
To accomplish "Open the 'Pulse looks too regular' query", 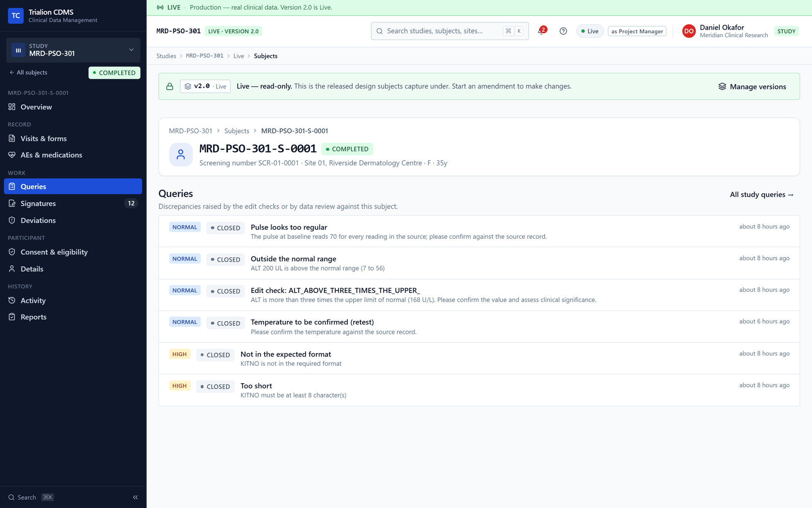I will [479, 231].
